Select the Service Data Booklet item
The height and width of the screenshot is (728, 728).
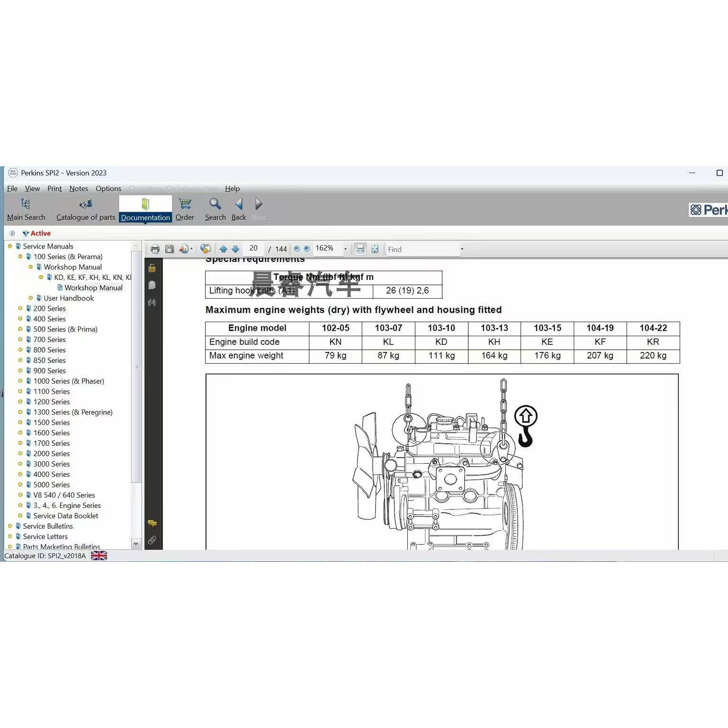point(66,516)
